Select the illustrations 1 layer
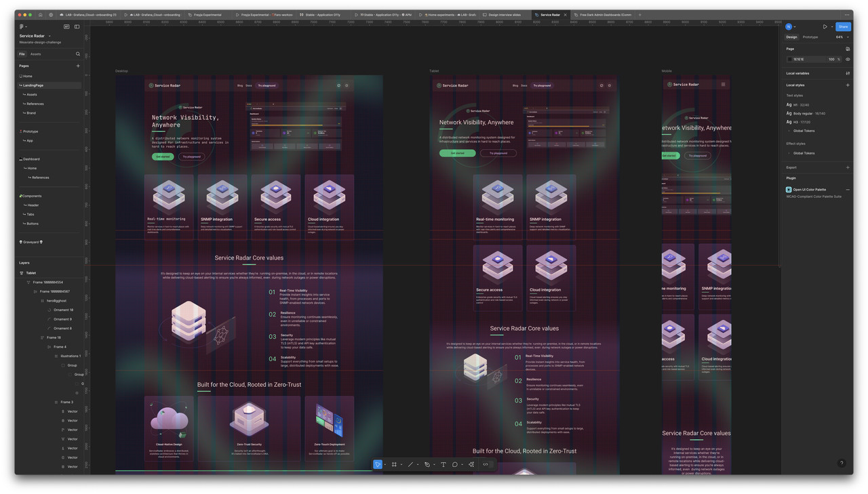 (x=71, y=356)
